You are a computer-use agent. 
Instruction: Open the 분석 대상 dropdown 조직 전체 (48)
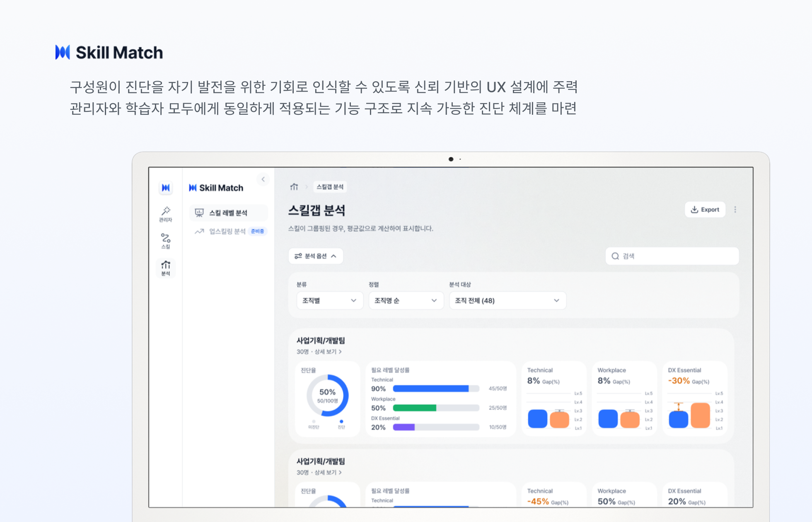[508, 300]
